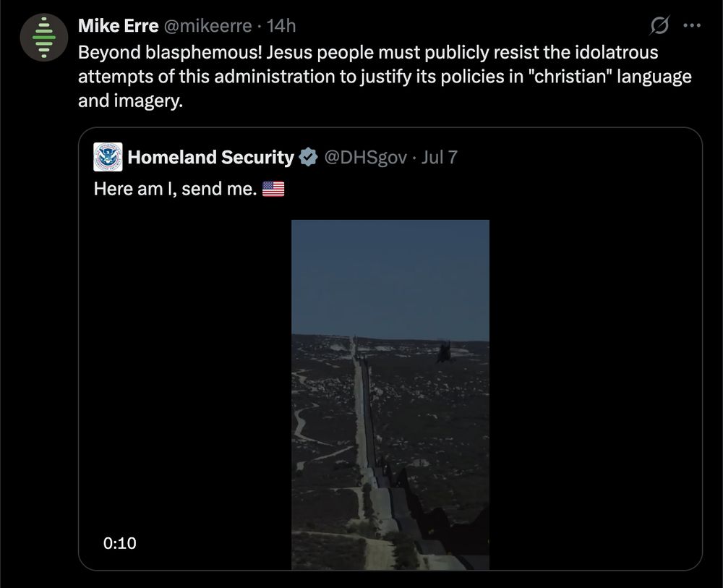Open the Grok actions icon on the tweet
Screen dimensions: 723x588
pos(658,24)
